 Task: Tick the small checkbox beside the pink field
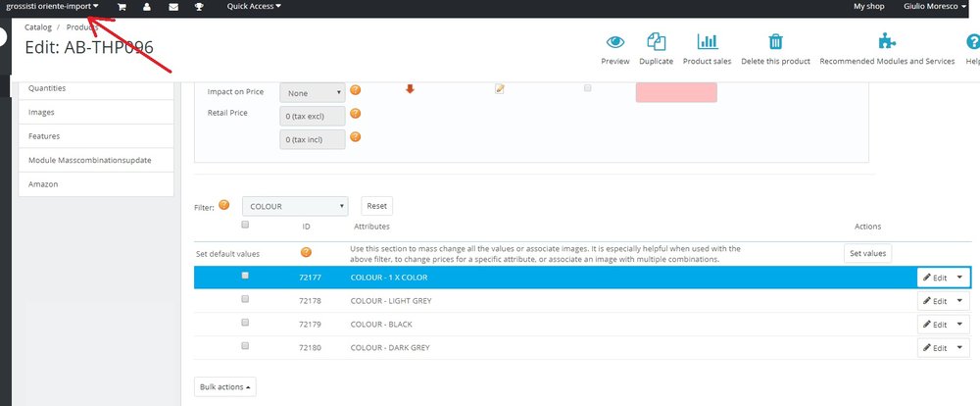tap(587, 88)
